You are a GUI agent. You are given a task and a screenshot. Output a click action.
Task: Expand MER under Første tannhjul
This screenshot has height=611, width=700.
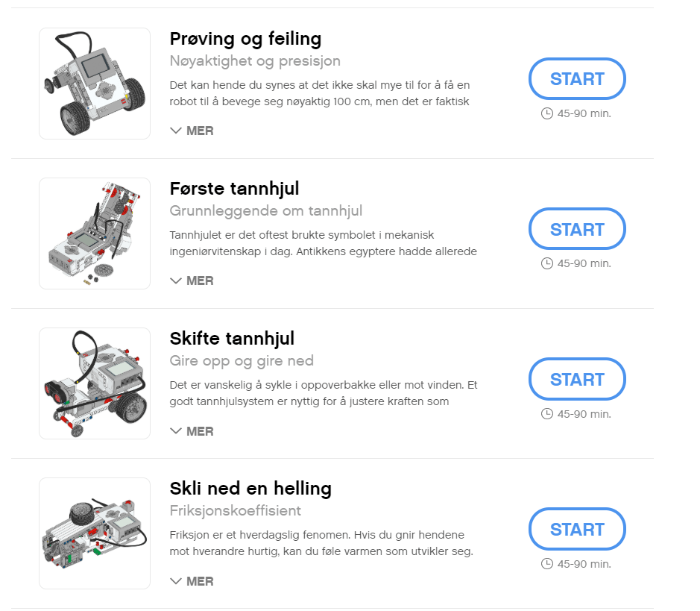[192, 281]
